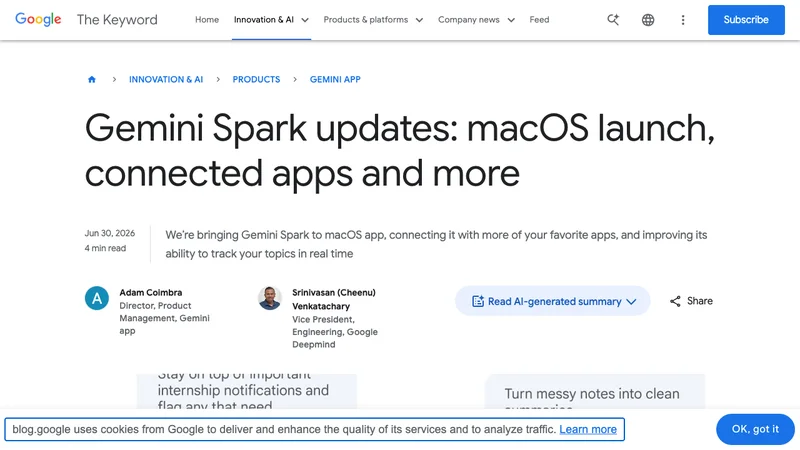Click the article headline Gemini Spark updates

(x=399, y=150)
